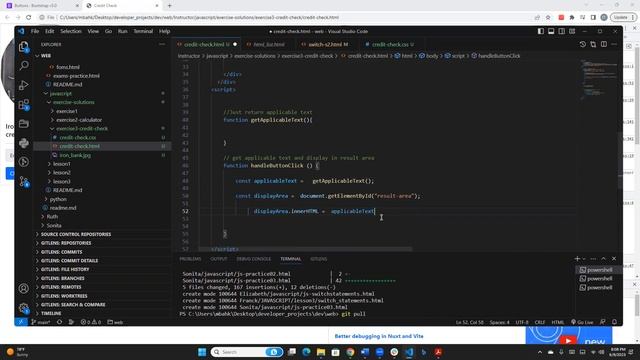
Task: Open the File menu
Action: pyautogui.click(x=35, y=31)
